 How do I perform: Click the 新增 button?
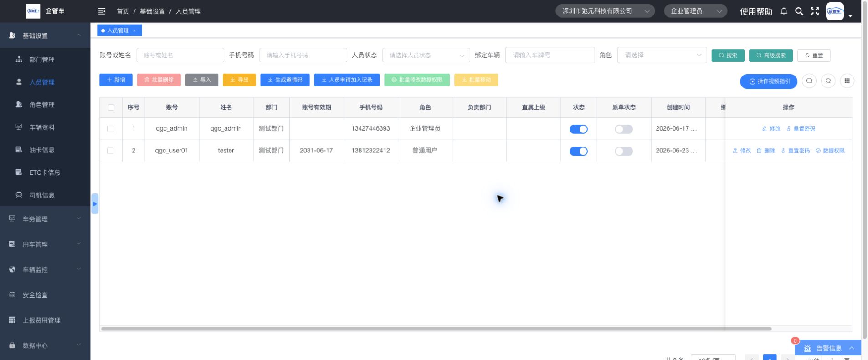pyautogui.click(x=116, y=80)
